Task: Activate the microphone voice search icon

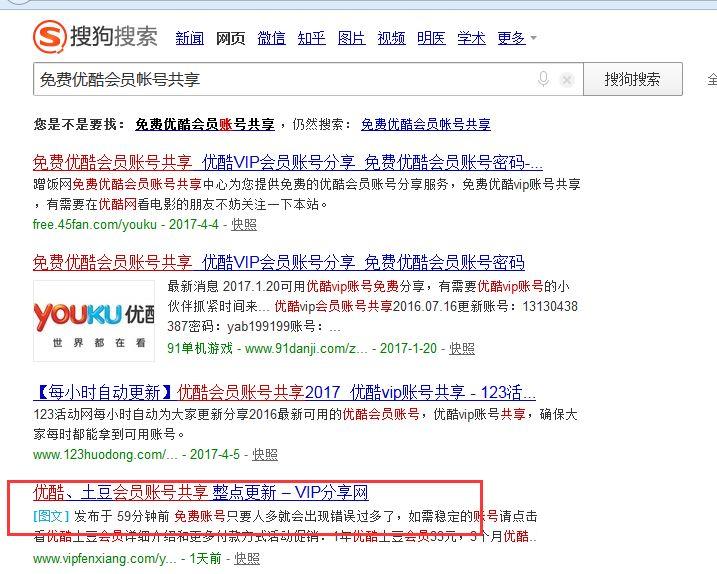Action: (x=543, y=80)
